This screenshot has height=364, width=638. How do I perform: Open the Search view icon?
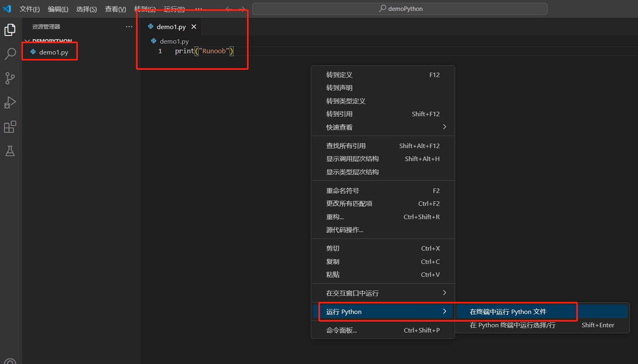tap(10, 54)
